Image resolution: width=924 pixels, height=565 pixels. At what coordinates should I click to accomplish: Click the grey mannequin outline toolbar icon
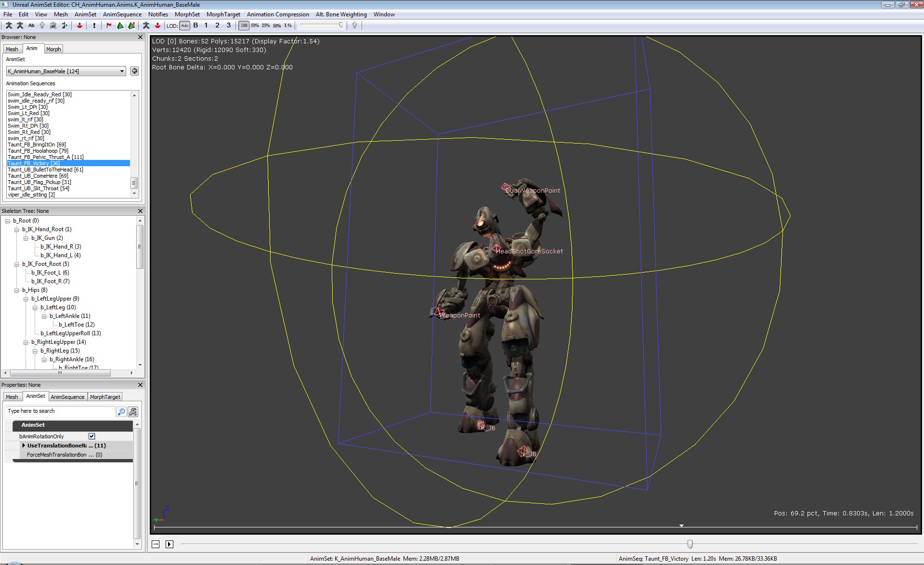point(42,26)
